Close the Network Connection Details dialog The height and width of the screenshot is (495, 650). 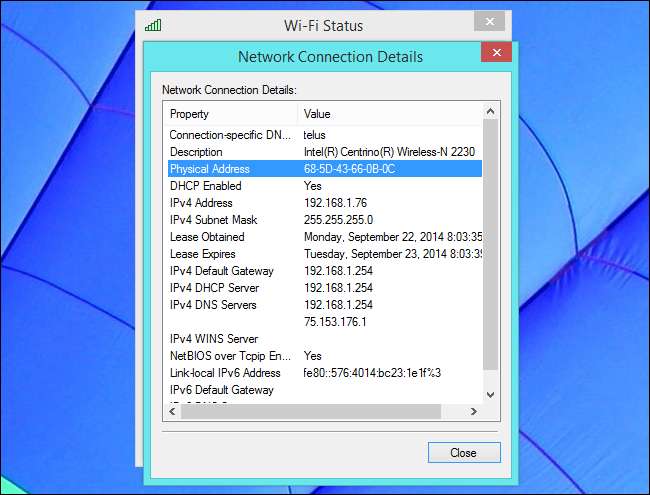pos(497,52)
